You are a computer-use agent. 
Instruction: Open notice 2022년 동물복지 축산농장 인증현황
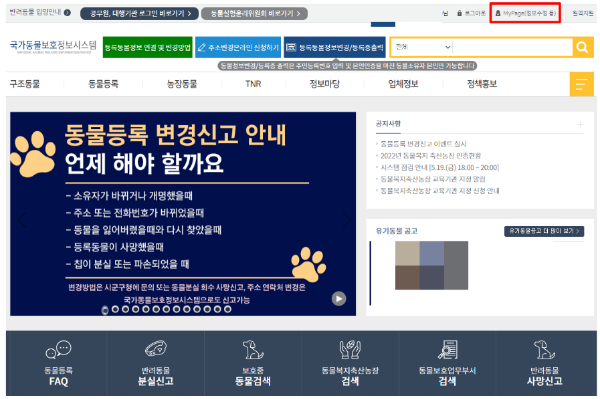coord(430,156)
